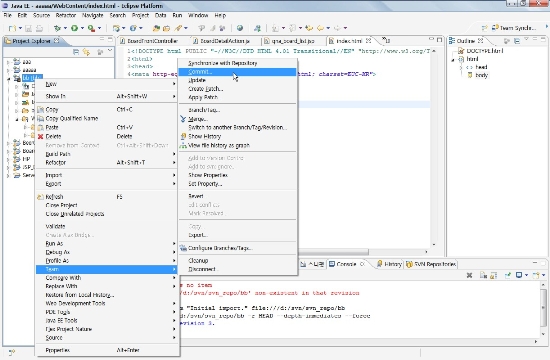
Task: Show hidden editor tabs list
Action: (x=386, y=40)
